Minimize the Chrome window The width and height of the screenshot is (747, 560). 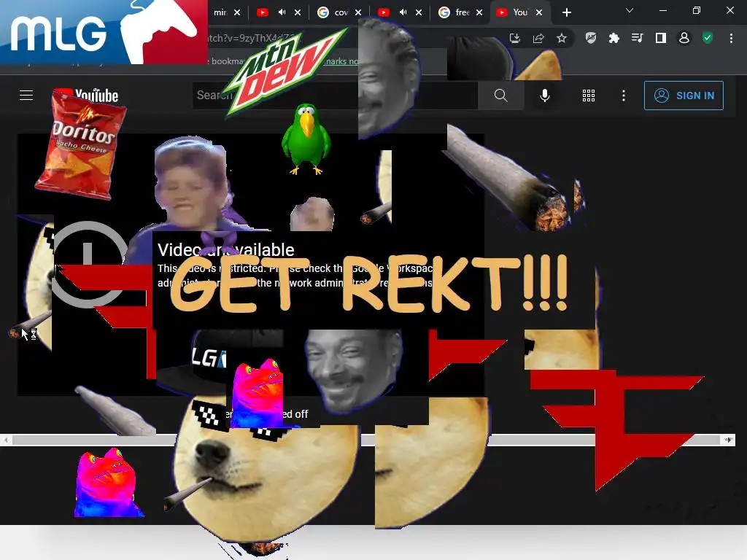tap(662, 10)
